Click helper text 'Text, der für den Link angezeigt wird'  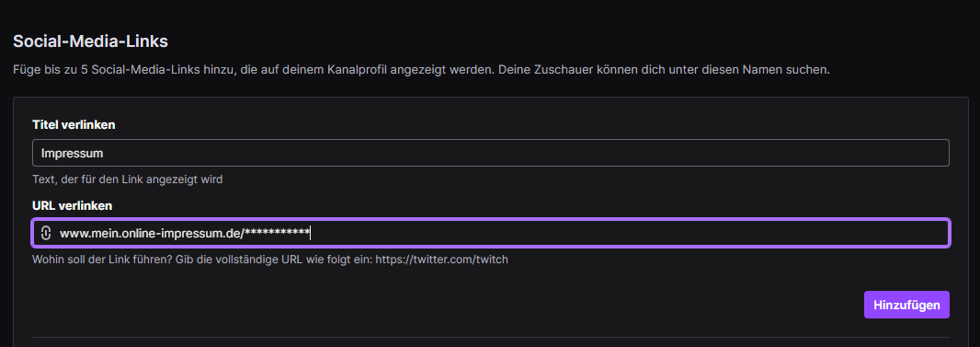pyautogui.click(x=128, y=179)
